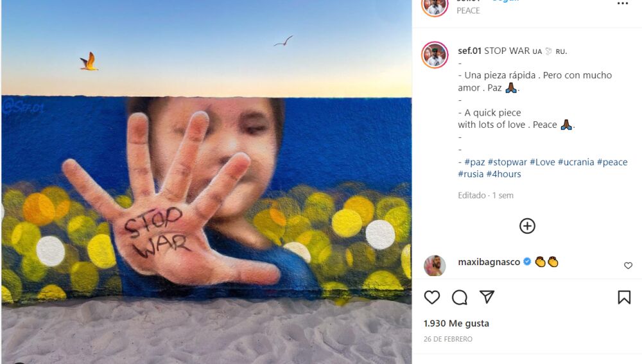Open the #4hours hashtag
The height and width of the screenshot is (364, 642).
click(503, 174)
